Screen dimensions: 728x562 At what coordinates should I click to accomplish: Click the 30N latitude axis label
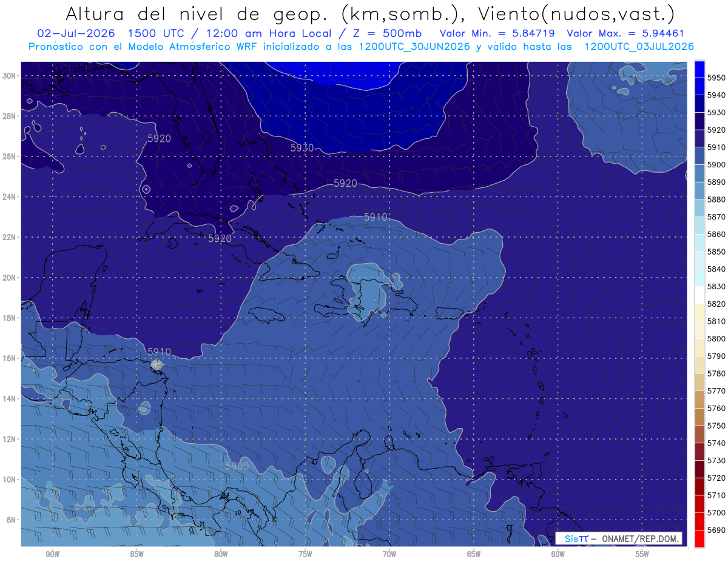pos(9,76)
